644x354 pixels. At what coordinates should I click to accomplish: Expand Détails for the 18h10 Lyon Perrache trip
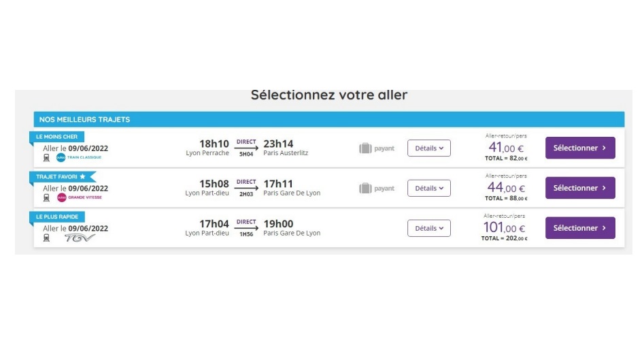click(x=428, y=148)
